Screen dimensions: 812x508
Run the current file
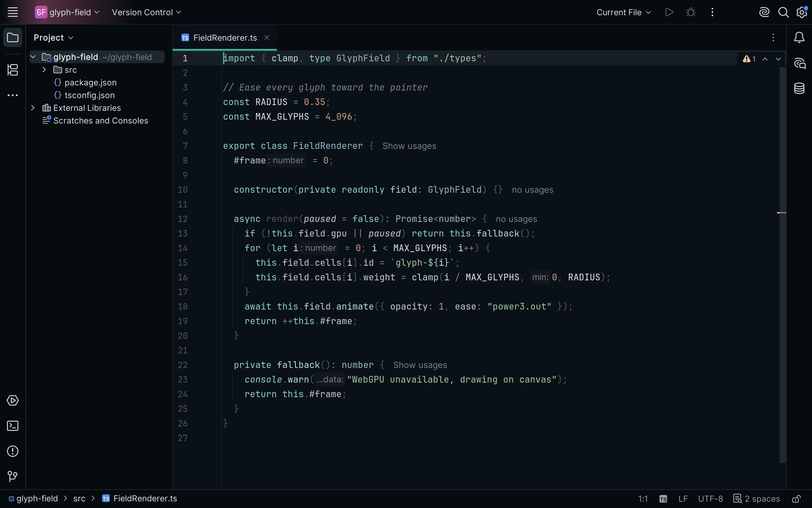pos(669,12)
